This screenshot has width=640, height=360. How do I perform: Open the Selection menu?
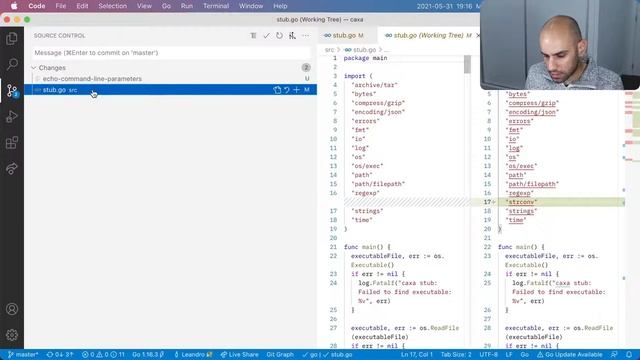point(112,6)
